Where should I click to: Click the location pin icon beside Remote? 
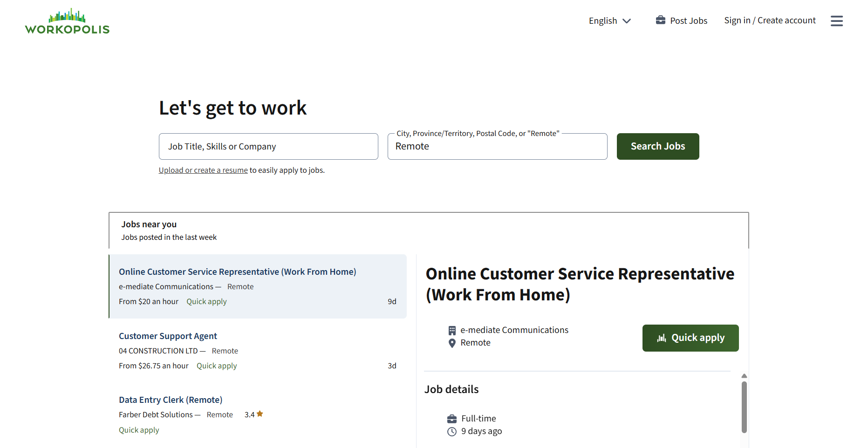pyautogui.click(x=451, y=343)
